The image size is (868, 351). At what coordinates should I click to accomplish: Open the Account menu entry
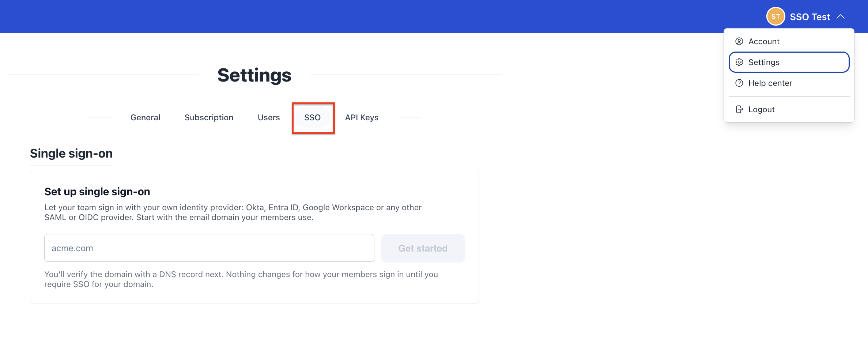pyautogui.click(x=789, y=41)
